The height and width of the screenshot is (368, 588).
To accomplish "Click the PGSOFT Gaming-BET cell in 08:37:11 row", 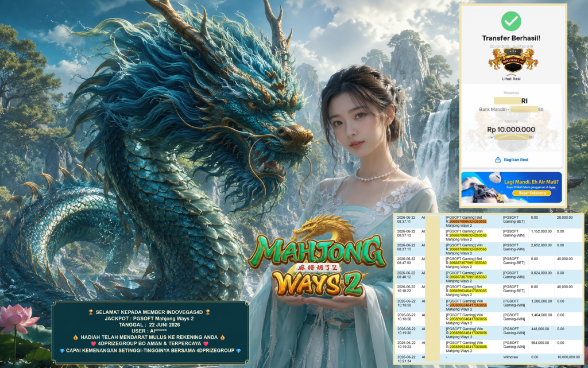I will 514,220.
